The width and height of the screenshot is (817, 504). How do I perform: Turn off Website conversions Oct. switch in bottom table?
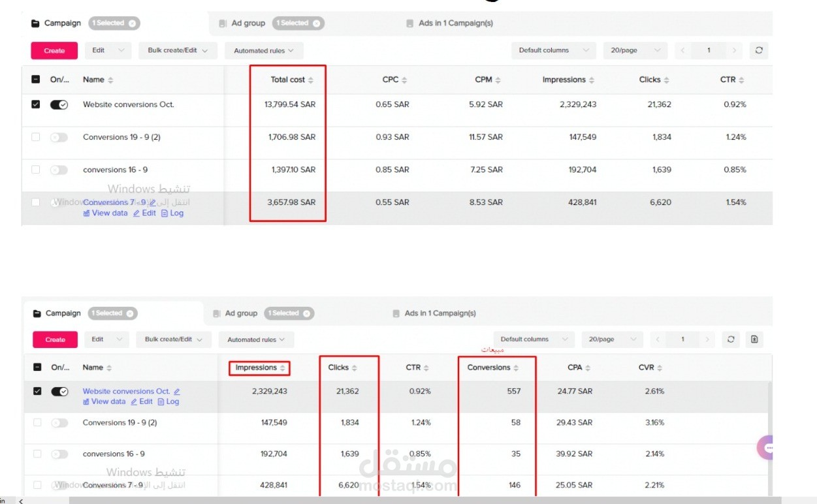click(59, 392)
